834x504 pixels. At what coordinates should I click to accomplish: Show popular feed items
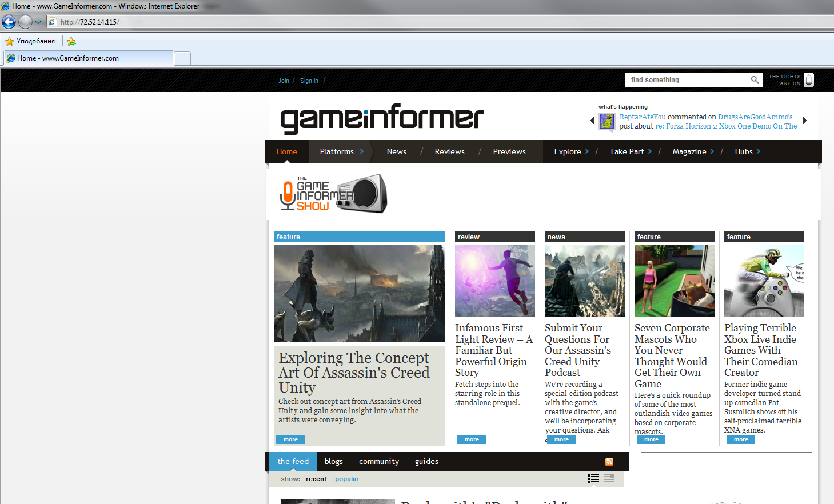pos(347,479)
